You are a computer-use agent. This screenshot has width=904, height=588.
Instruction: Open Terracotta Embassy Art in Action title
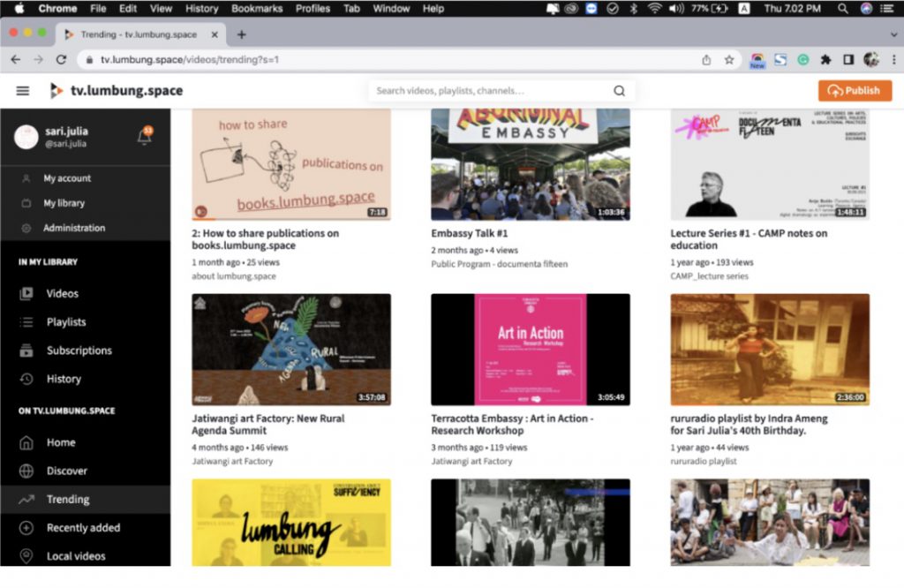point(512,425)
